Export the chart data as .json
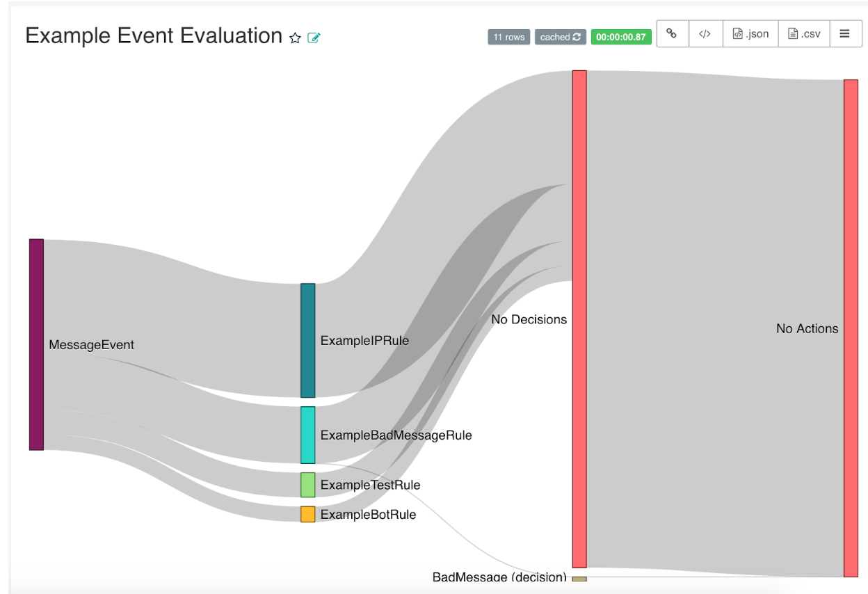The image size is (868, 594). click(x=750, y=33)
